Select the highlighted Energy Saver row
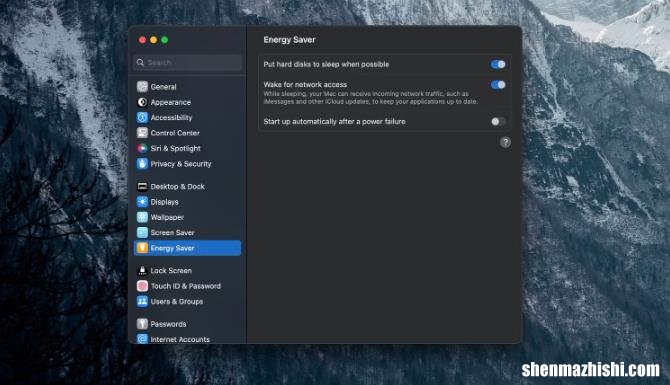Image resolution: width=670 pixels, height=385 pixels. [188, 248]
